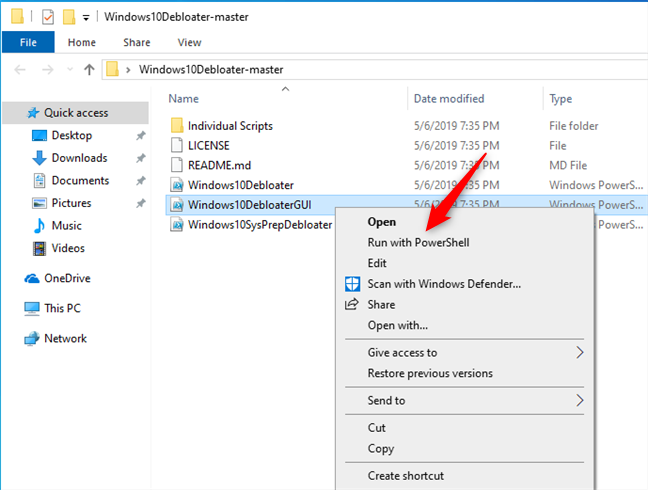Switch to the Share ribbon tab
Viewport: 648px width, 490px height.
(x=137, y=42)
